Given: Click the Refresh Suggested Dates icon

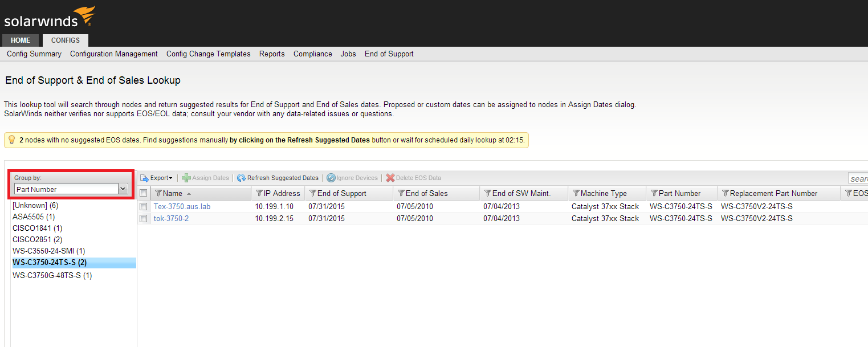Looking at the screenshot, I should coord(242,178).
